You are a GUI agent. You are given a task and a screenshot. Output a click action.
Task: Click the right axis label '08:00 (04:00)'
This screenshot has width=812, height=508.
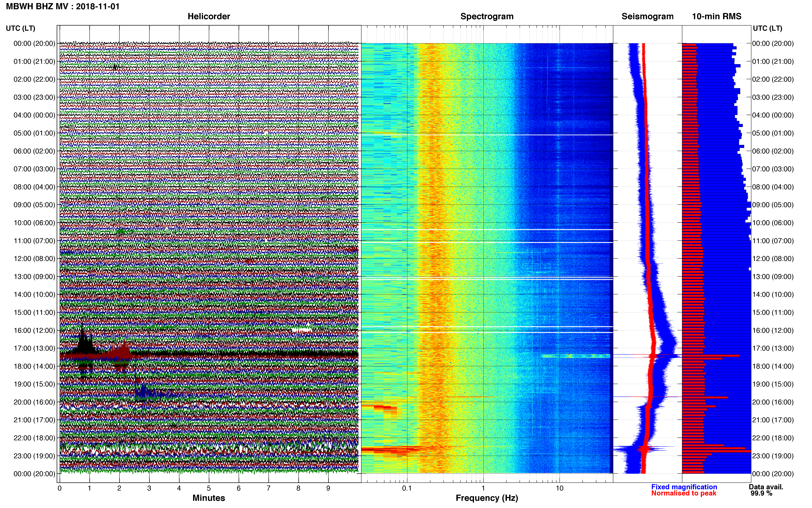(773, 187)
